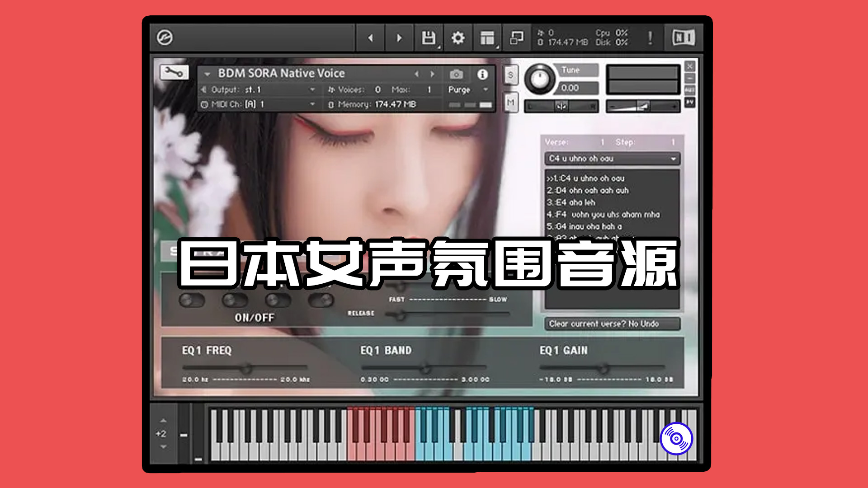
Task: Select verse line 5 G4 inau oha hah
Action: [x=584, y=226]
